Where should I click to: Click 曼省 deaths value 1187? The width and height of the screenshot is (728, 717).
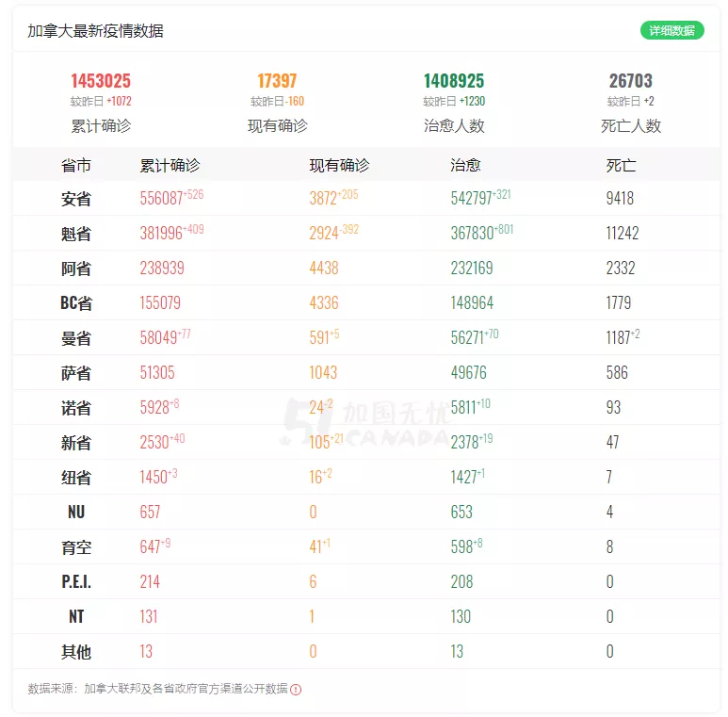(618, 337)
